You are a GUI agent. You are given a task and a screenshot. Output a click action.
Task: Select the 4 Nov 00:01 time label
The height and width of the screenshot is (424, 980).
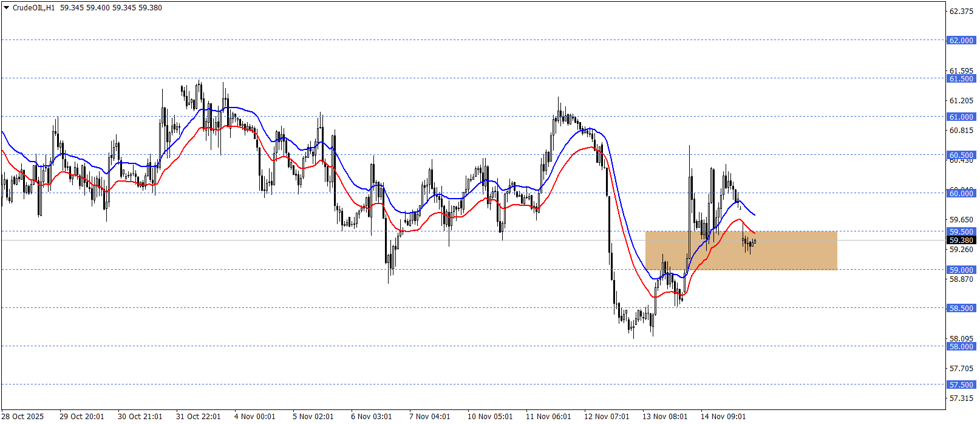254,416
